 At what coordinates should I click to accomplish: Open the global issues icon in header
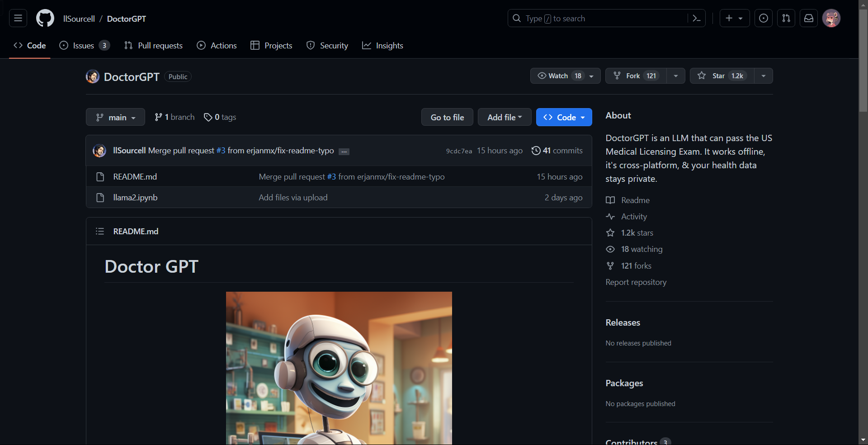tap(764, 19)
